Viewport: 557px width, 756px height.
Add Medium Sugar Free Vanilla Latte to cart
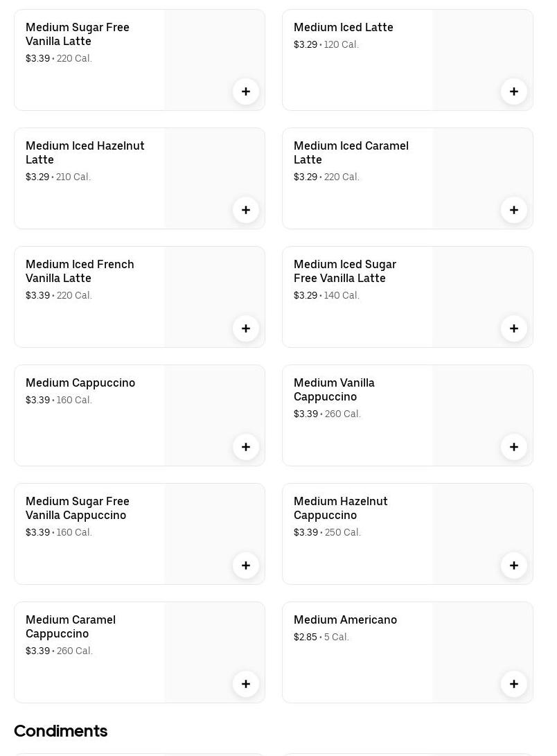click(246, 91)
